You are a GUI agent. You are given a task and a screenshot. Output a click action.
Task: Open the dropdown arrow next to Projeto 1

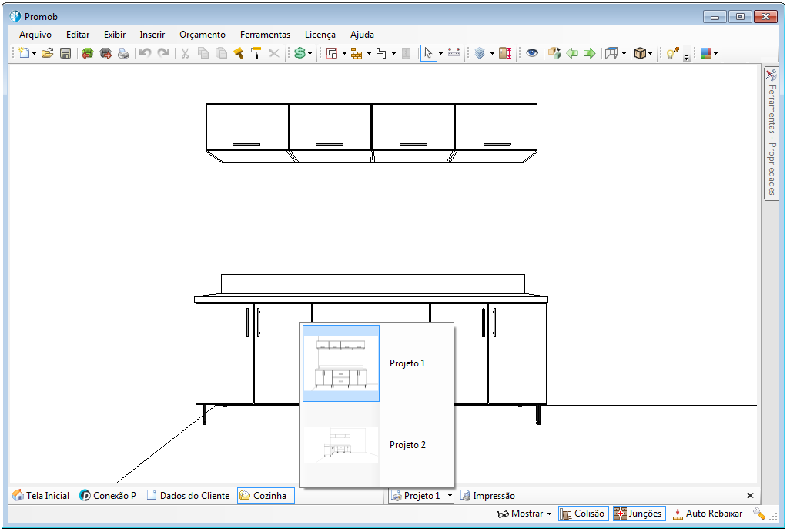[450, 496]
